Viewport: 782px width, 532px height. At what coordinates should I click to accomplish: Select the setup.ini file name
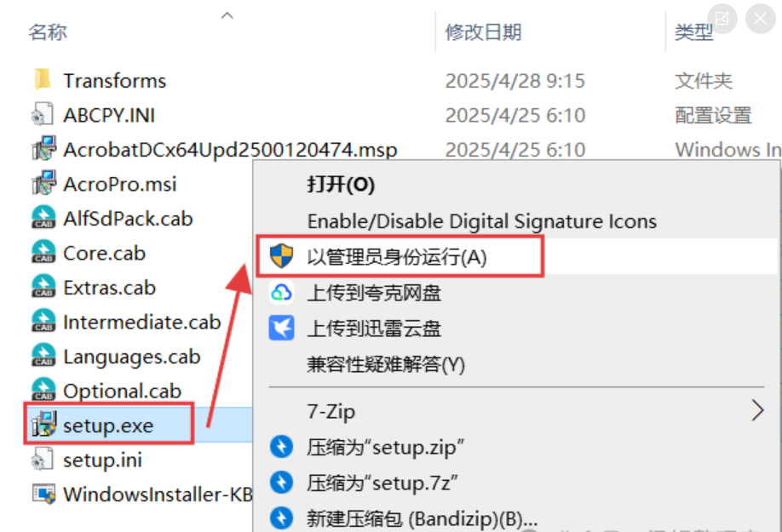[x=103, y=460]
